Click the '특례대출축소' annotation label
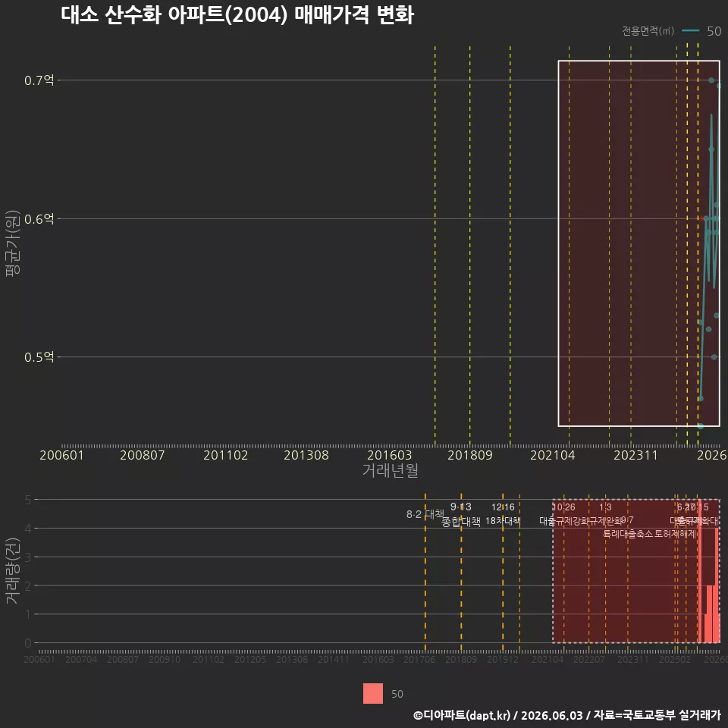The width and height of the screenshot is (728, 728). tap(628, 534)
